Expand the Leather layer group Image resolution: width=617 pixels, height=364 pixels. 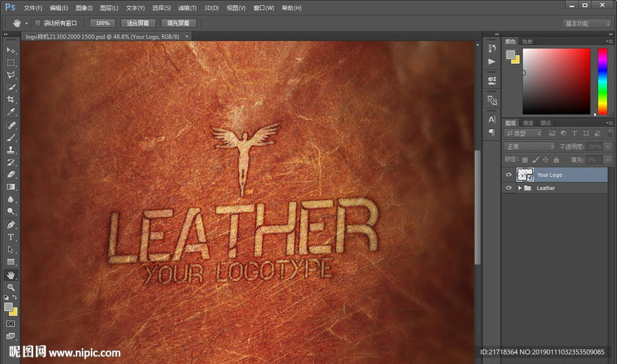[x=520, y=188]
